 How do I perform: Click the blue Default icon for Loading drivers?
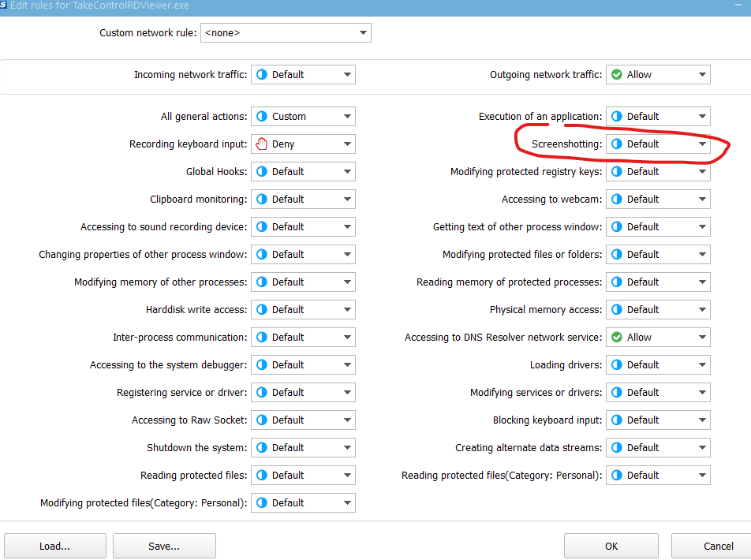[617, 365]
